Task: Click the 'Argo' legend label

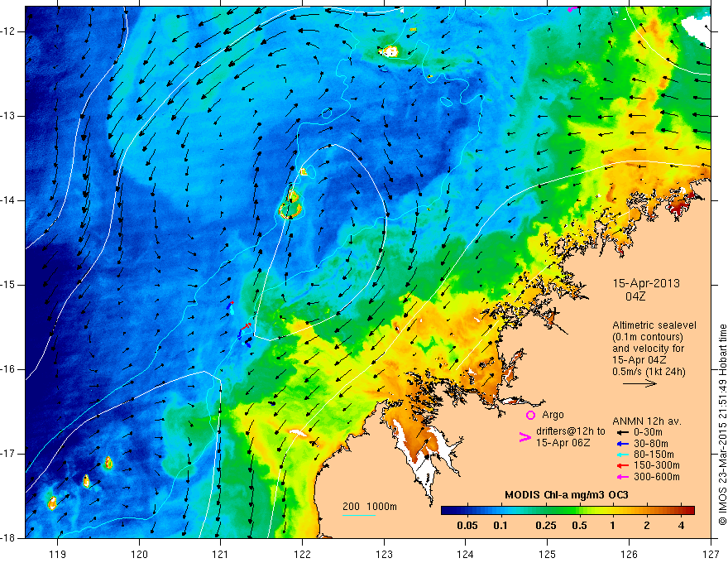Action: point(553,415)
